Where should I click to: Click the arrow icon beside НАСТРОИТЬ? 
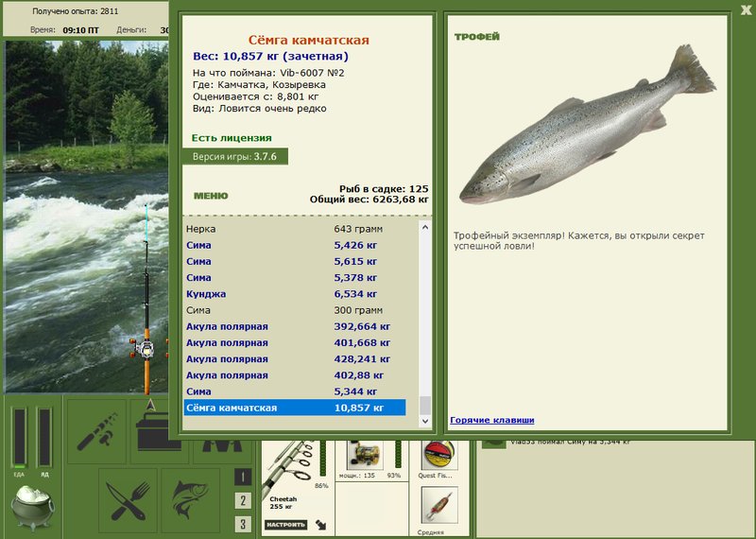(320, 525)
